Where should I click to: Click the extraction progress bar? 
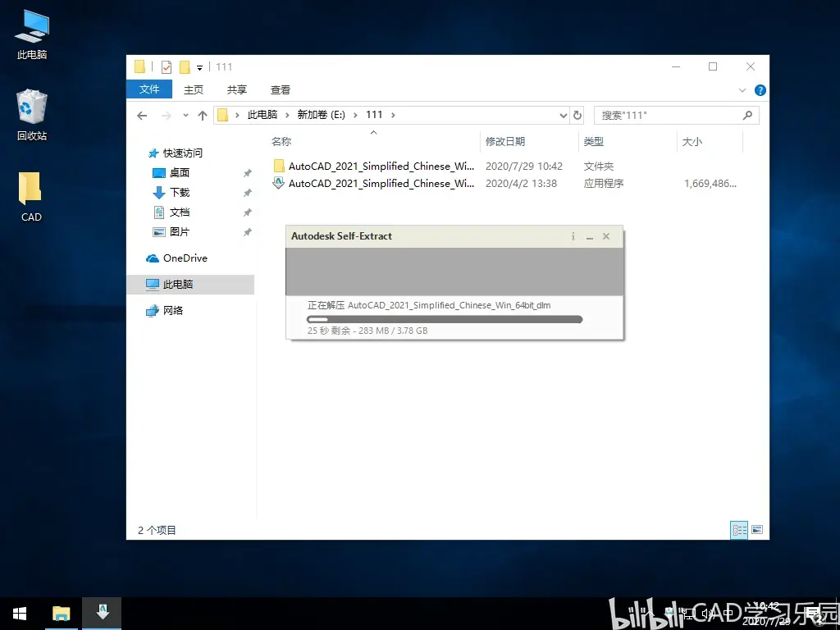tap(444, 319)
